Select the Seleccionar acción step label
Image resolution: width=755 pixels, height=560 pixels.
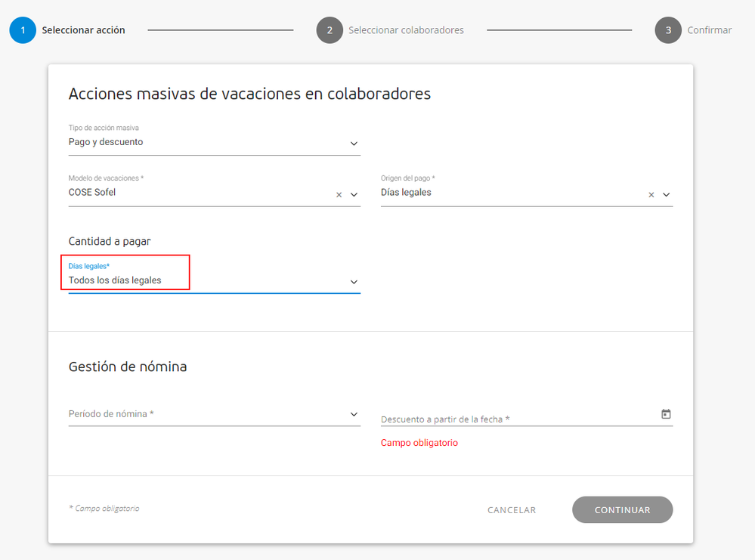83,30
